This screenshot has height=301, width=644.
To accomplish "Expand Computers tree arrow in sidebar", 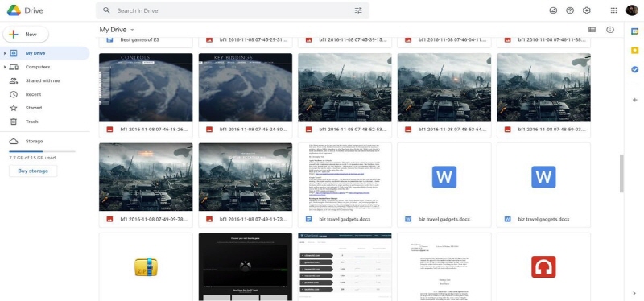I will 5,67.
